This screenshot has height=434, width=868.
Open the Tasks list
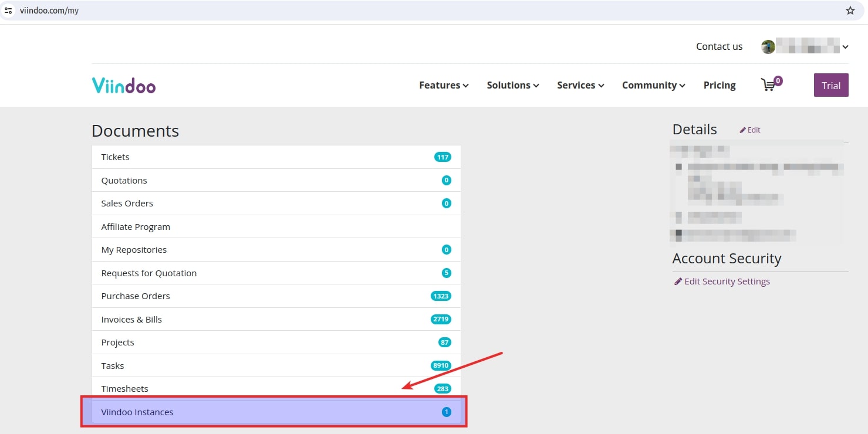click(276, 365)
